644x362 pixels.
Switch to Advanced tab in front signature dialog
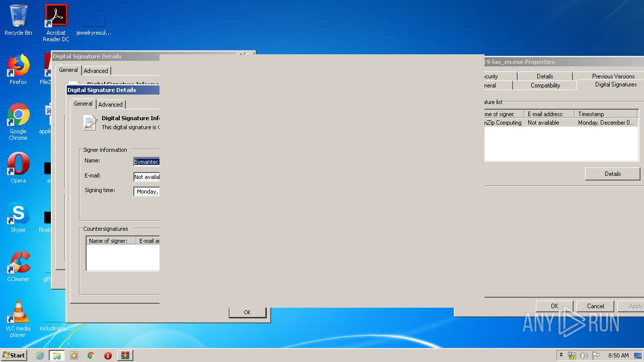point(110,104)
